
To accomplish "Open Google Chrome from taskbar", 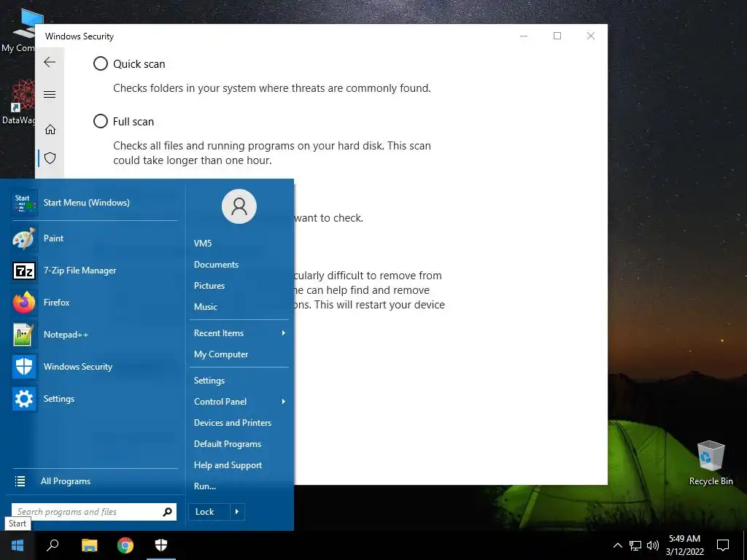I will [125, 545].
